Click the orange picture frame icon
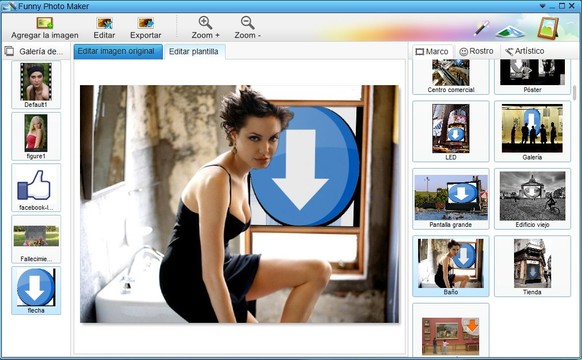Viewport: 582px width, 360px height. (548, 28)
